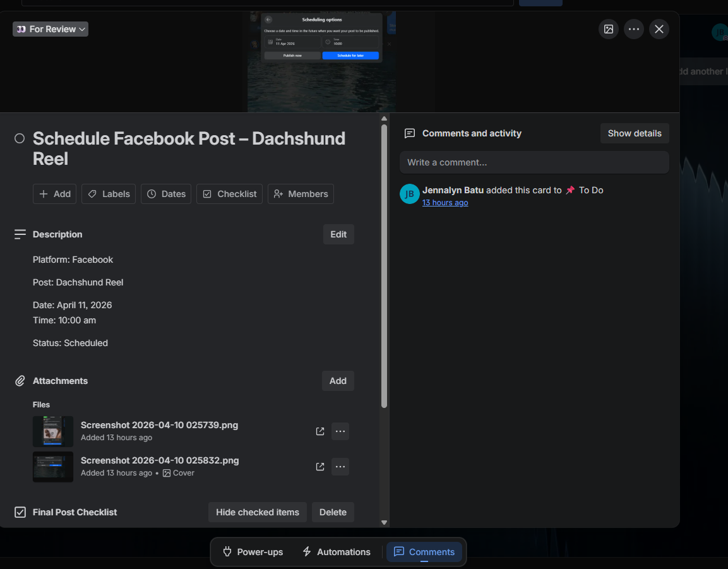Click the 13 hours ago link
Viewport: 728px width, 569px height.
(445, 203)
